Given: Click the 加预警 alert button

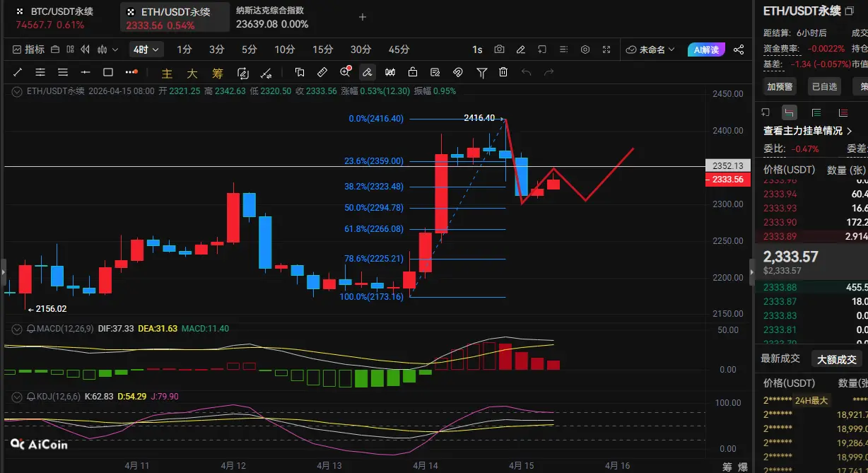Looking at the screenshot, I should coord(780,86).
